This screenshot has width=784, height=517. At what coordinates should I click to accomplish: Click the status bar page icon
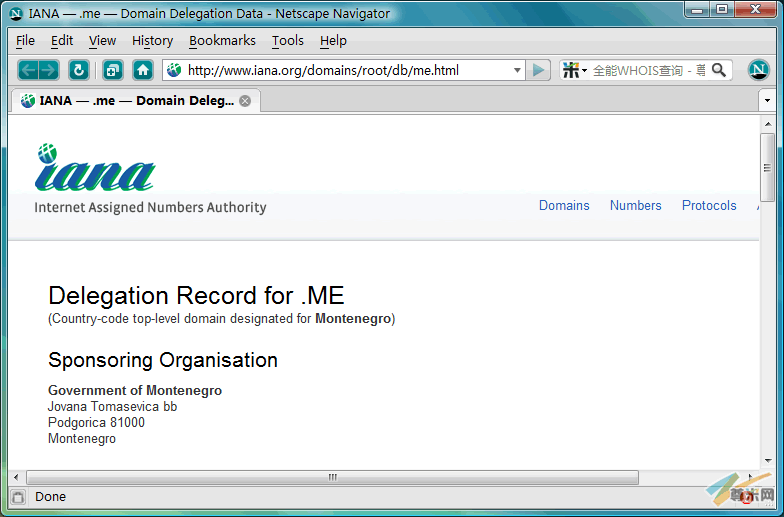point(18,497)
